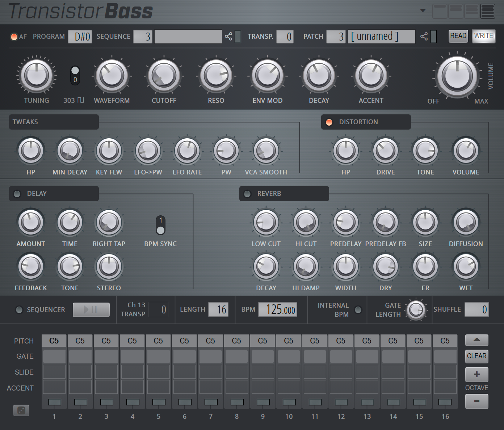Click the Distortion Tone knob
Screen dimensions: 504x430
point(425,151)
